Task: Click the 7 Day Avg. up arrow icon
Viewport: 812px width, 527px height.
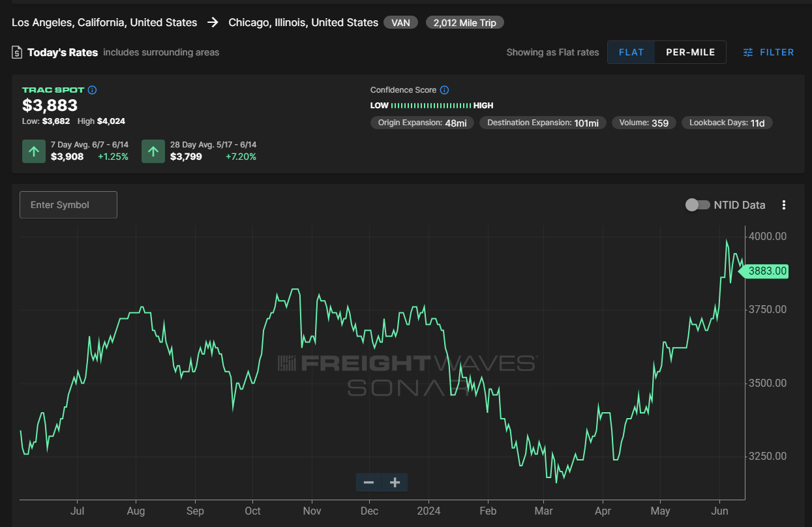Action: (34, 151)
